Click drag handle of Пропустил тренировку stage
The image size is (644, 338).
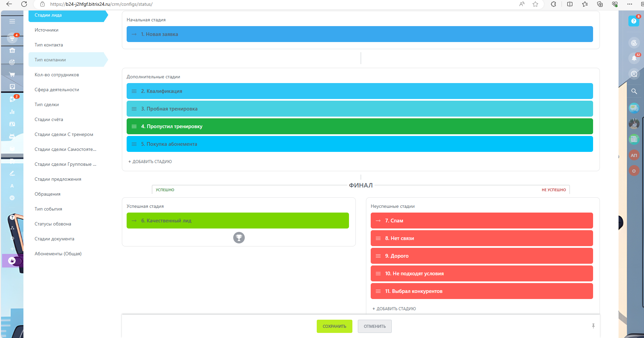pos(134,126)
